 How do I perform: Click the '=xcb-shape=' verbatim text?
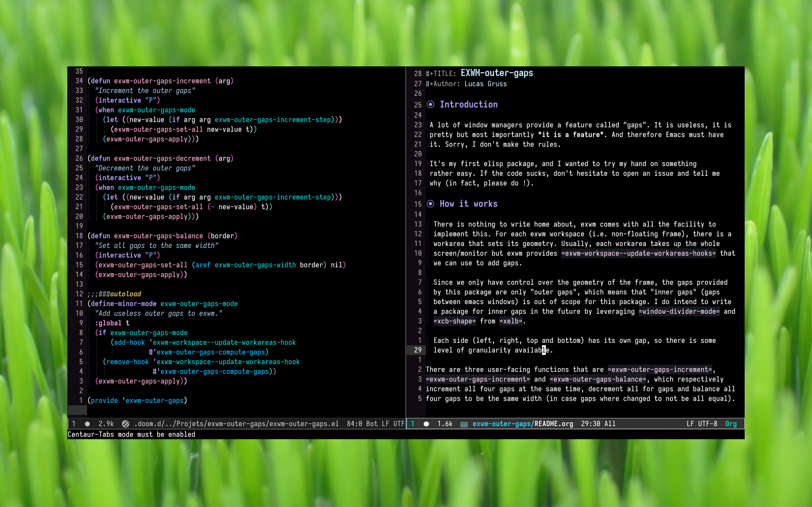pos(454,321)
